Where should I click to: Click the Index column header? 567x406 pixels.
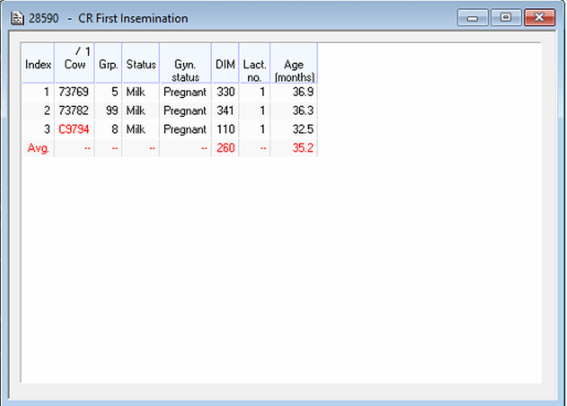(x=38, y=63)
